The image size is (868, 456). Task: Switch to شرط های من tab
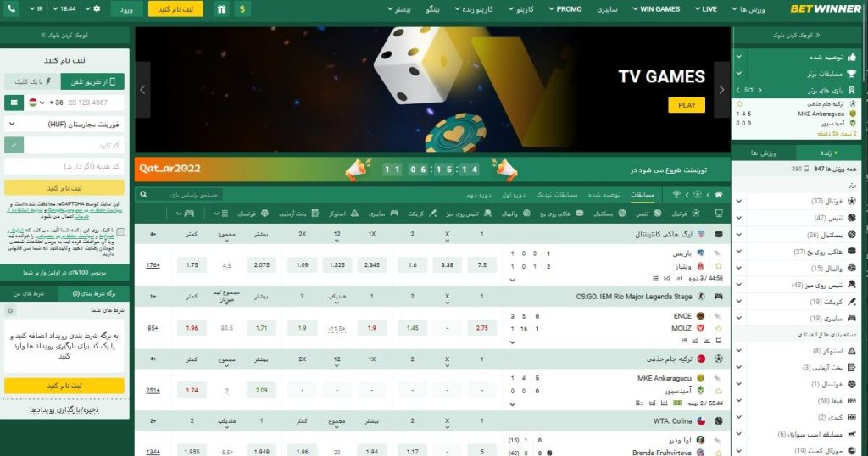click(x=30, y=293)
